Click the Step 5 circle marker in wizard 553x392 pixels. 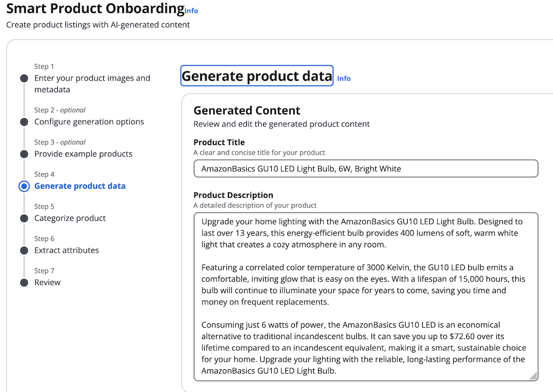[x=24, y=218]
